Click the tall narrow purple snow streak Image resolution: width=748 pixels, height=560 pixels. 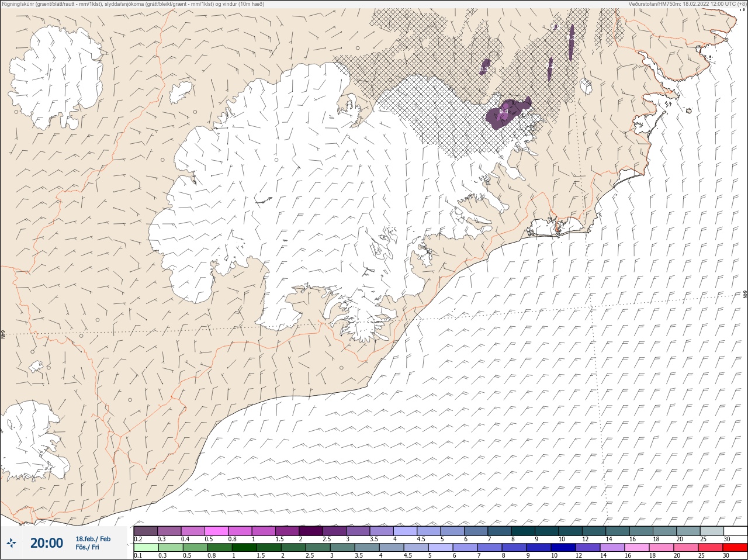pyautogui.click(x=572, y=42)
